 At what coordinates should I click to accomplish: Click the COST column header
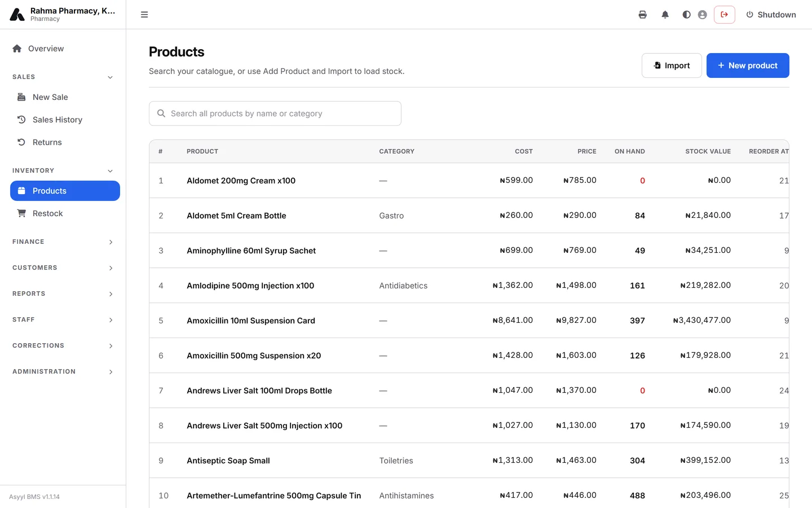[x=524, y=151]
